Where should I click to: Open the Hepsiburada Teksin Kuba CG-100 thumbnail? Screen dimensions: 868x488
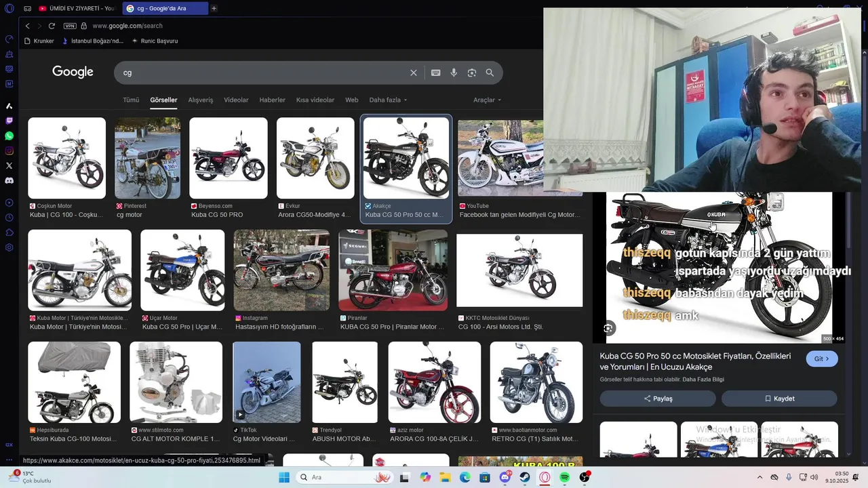pyautogui.click(x=74, y=382)
